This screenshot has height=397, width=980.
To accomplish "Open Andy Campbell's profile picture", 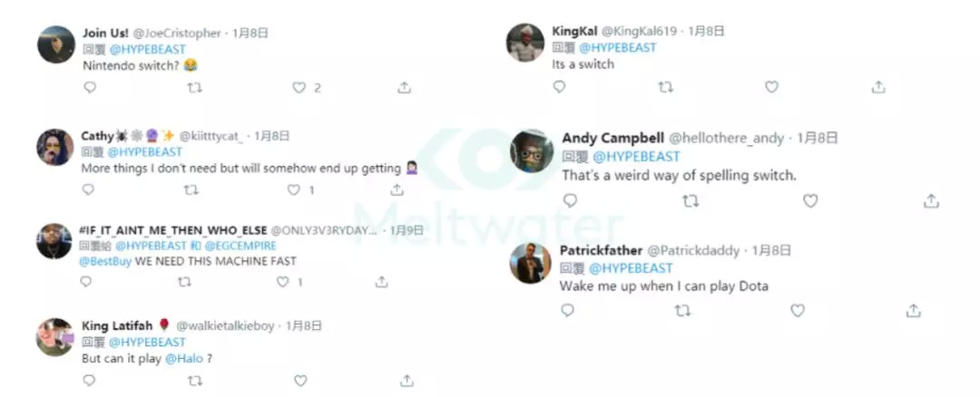I will click(x=533, y=149).
